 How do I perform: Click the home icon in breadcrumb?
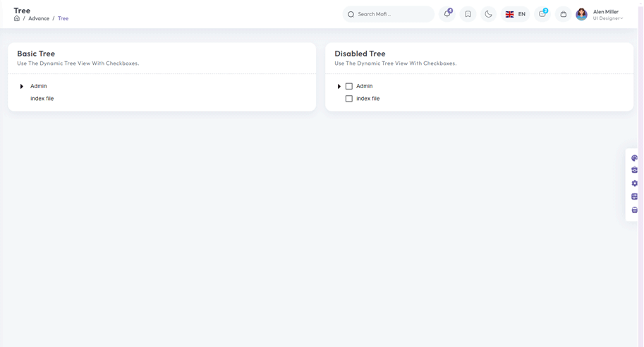tap(17, 18)
